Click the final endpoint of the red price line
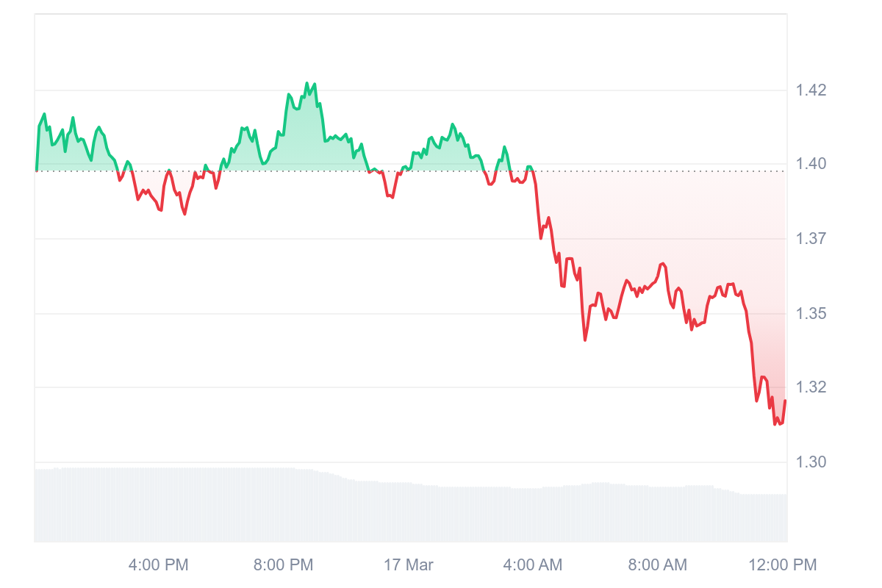 (x=785, y=401)
